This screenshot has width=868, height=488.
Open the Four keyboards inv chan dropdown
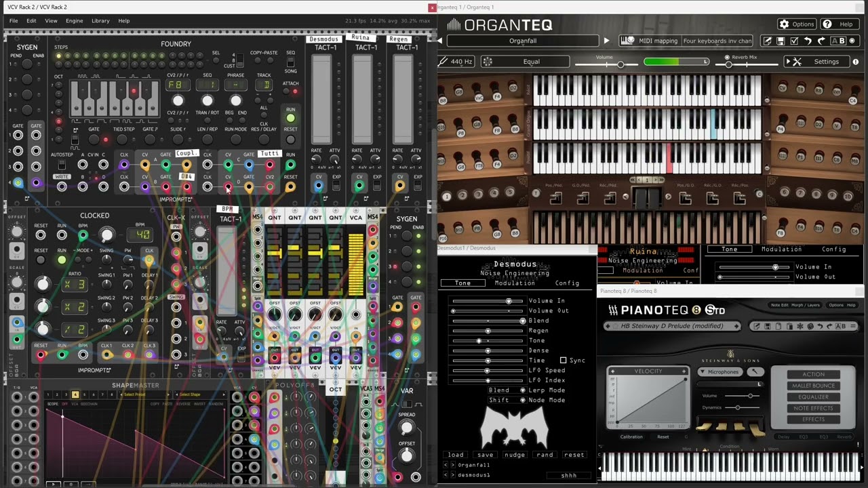[717, 41]
